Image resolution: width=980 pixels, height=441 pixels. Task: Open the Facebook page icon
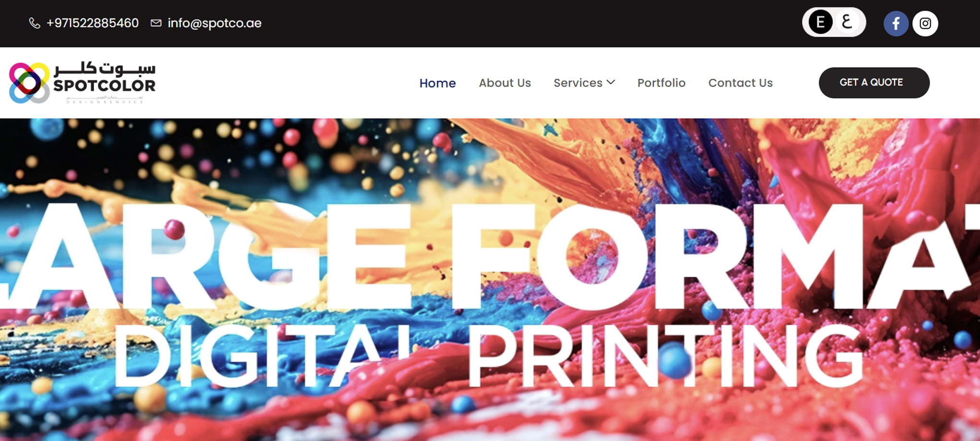pyautogui.click(x=896, y=23)
